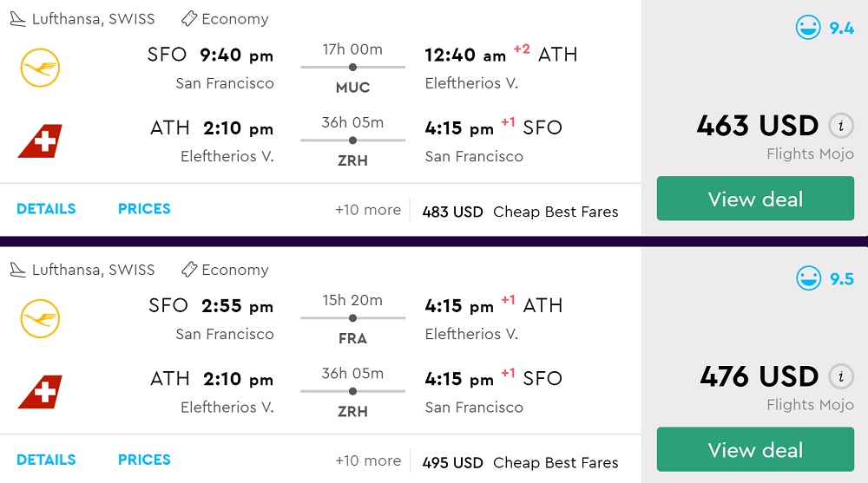
Task: Open DETAILS tab of the second flight
Action: click(46, 460)
